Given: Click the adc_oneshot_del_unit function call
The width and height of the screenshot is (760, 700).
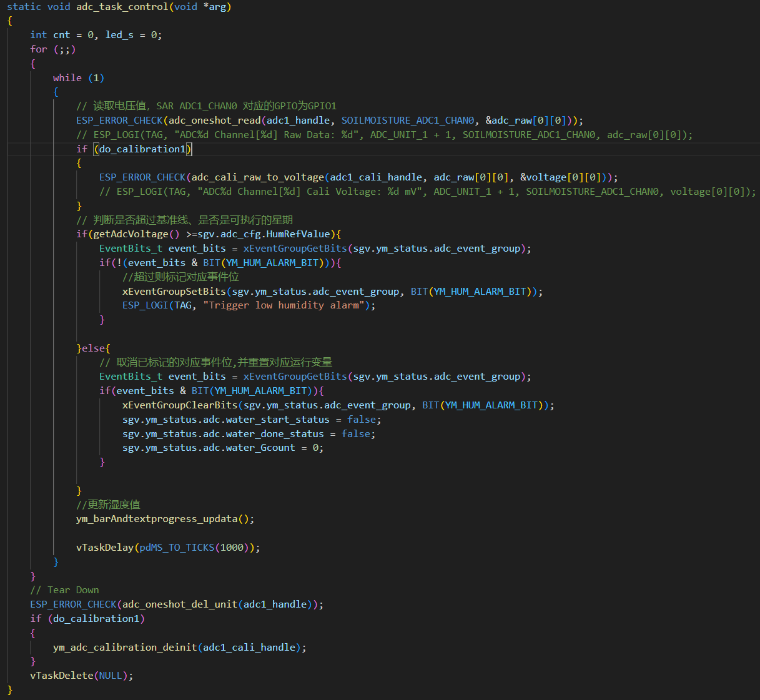Looking at the screenshot, I should [179, 604].
